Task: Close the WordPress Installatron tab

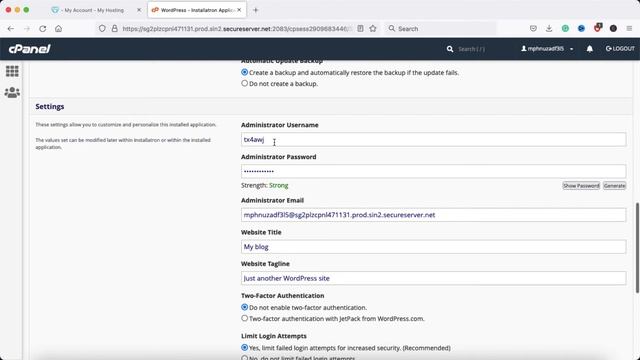Action: (x=239, y=10)
